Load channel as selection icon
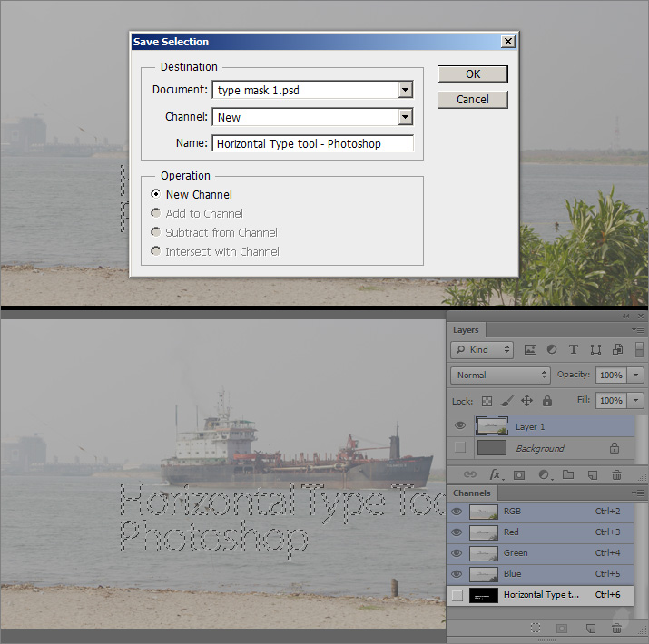This screenshot has width=649, height=644. (x=536, y=628)
